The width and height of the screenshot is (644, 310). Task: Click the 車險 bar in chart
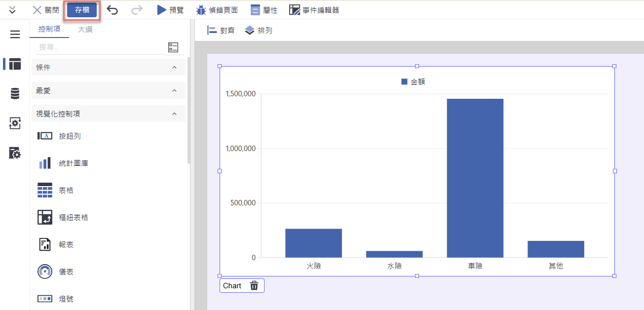coord(475,178)
